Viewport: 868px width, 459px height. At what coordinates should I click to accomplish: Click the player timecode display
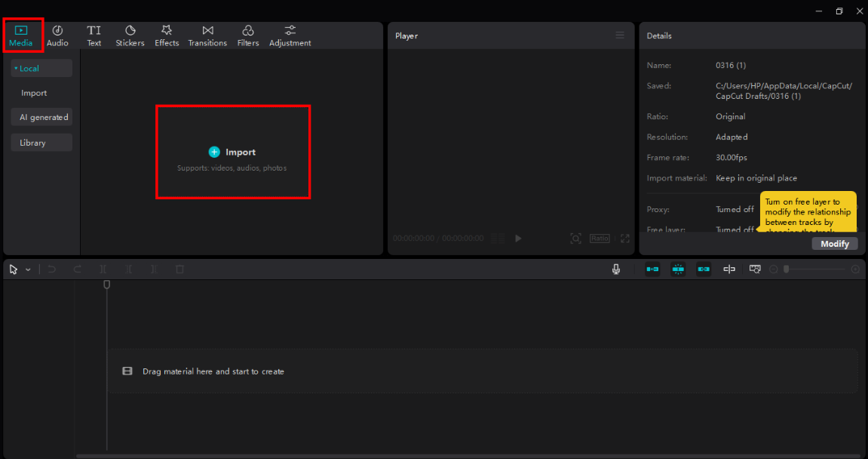click(x=438, y=239)
